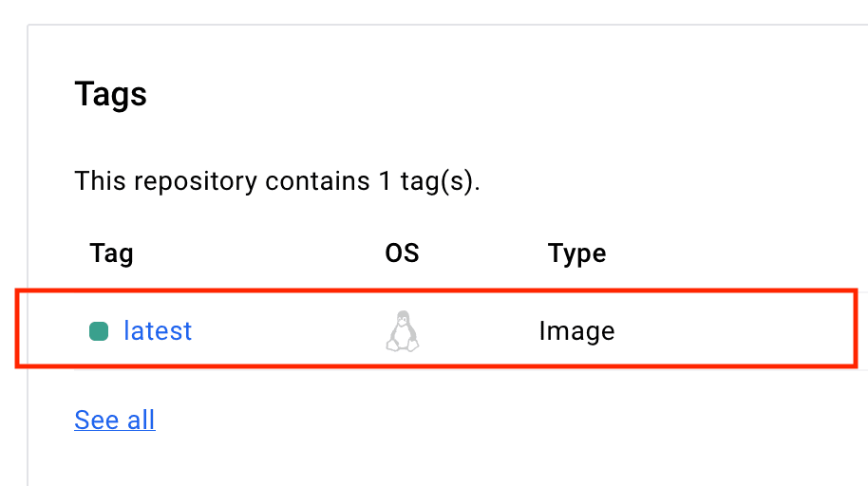Click the green status square beside latest
Image resolution: width=868 pixels, height=486 pixels.
click(x=99, y=331)
